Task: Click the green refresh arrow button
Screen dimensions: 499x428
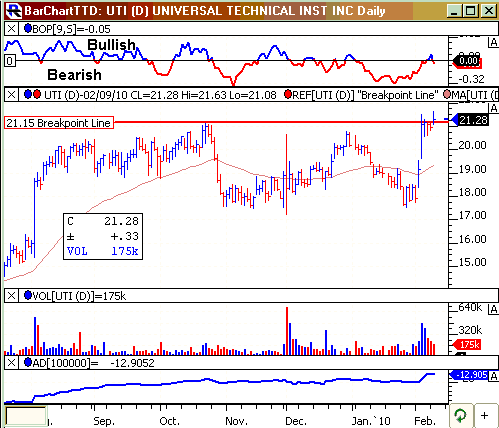Action: coord(461,416)
